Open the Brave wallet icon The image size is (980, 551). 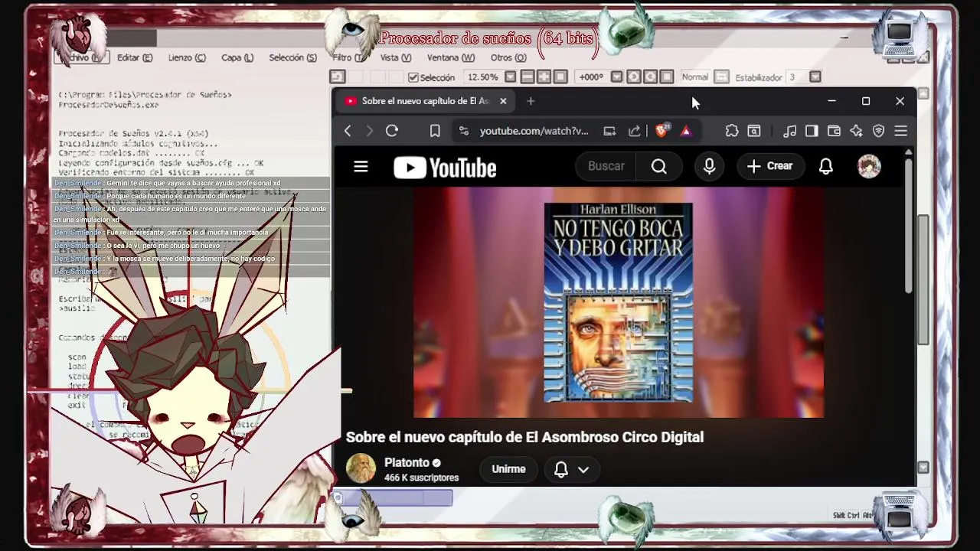coord(834,131)
